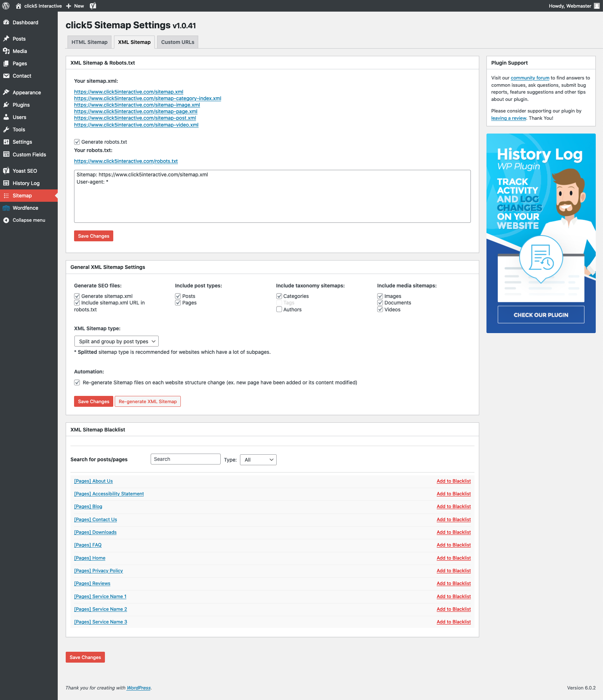Click the bottom Save Changes button below blacklist
Viewport: 603px width, 700px height.
click(85, 657)
